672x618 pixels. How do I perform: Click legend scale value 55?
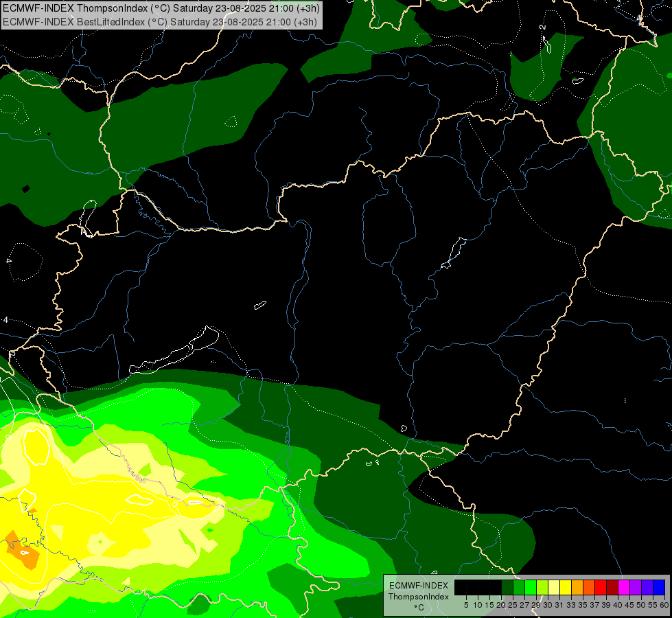point(653,605)
